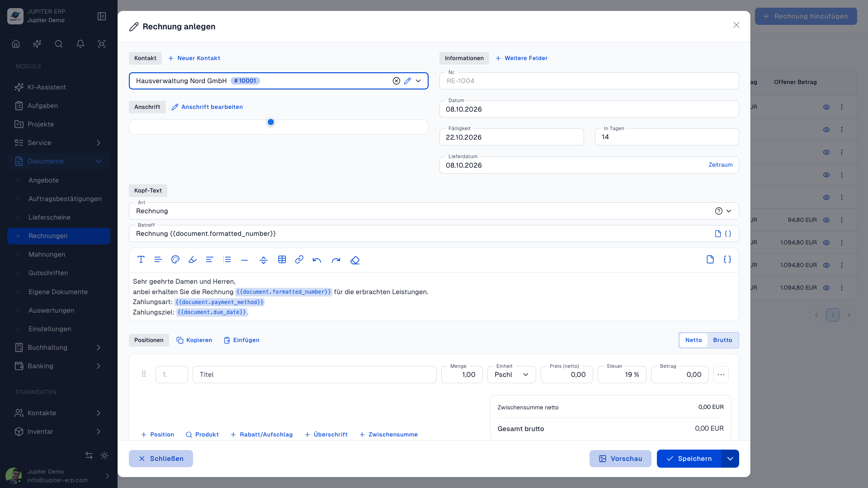Click the bullet list icon in editor toolbar

tap(227, 259)
